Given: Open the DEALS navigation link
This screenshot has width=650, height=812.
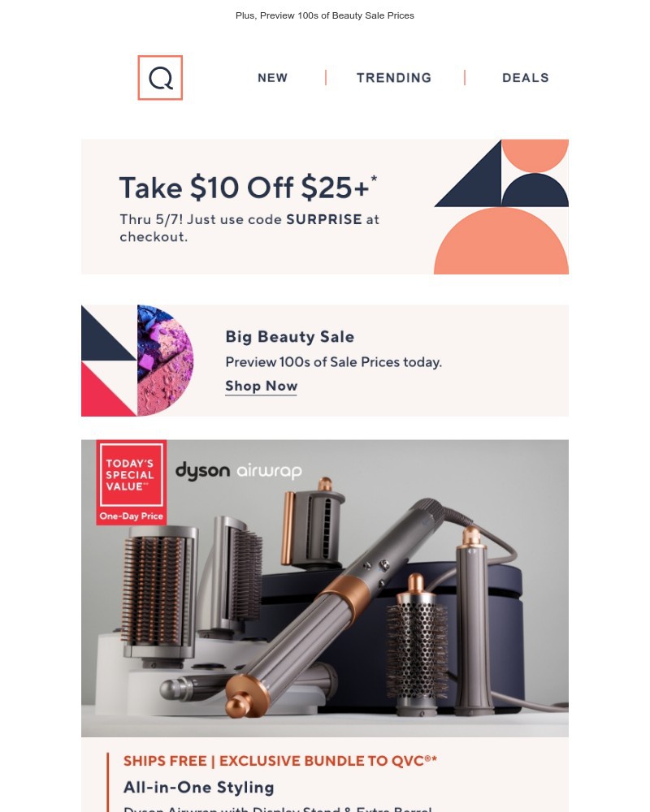Looking at the screenshot, I should pos(525,78).
